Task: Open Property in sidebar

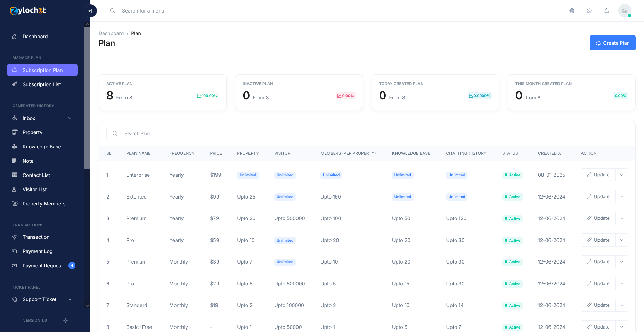Action: tap(42, 132)
